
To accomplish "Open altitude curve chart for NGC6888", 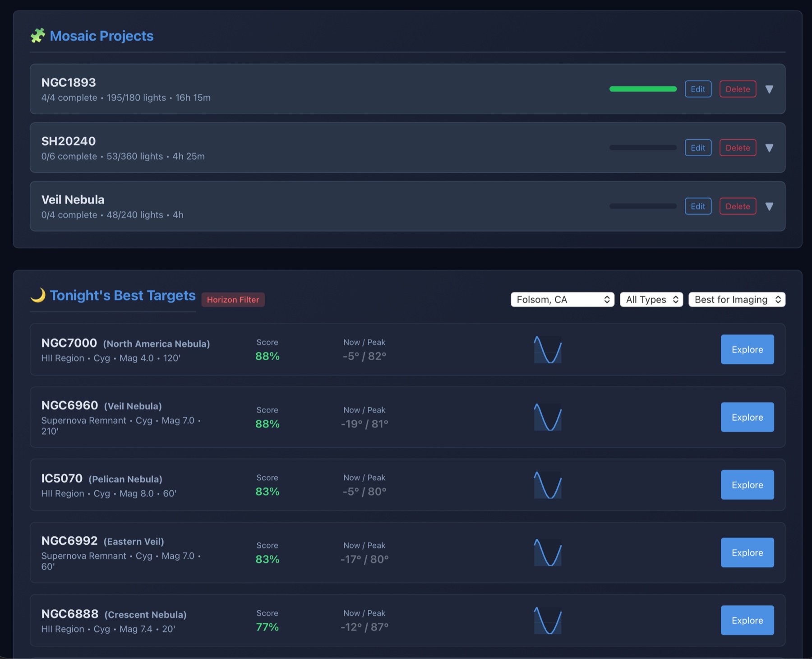I will pos(548,620).
